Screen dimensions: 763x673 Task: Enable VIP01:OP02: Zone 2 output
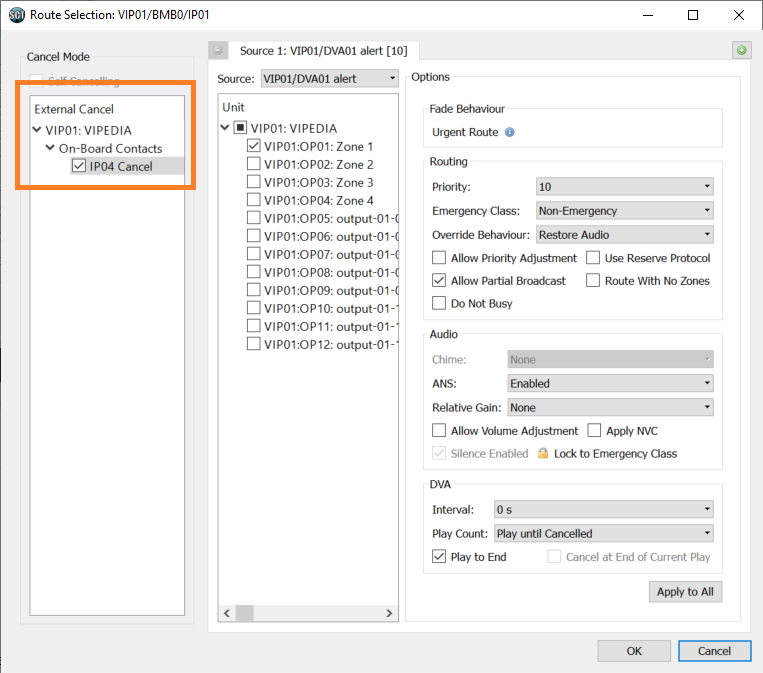coord(254,164)
